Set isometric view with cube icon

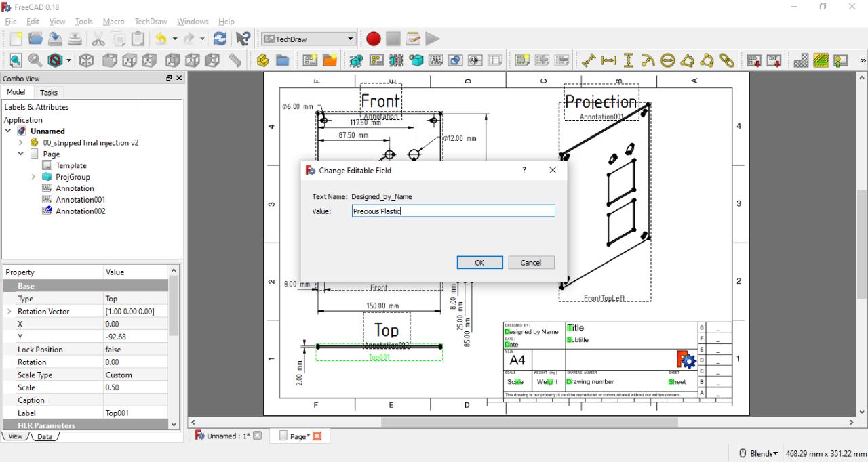click(87, 61)
